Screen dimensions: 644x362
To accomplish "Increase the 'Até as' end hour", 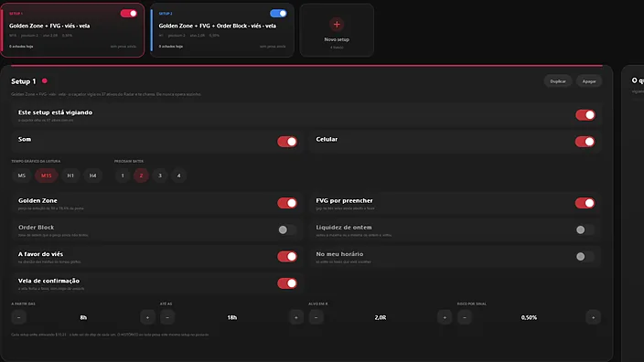I will click(296, 317).
